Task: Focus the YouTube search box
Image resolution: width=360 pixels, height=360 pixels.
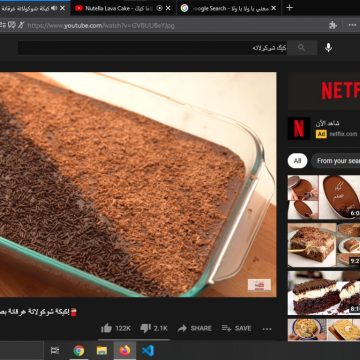Action: tap(152, 48)
